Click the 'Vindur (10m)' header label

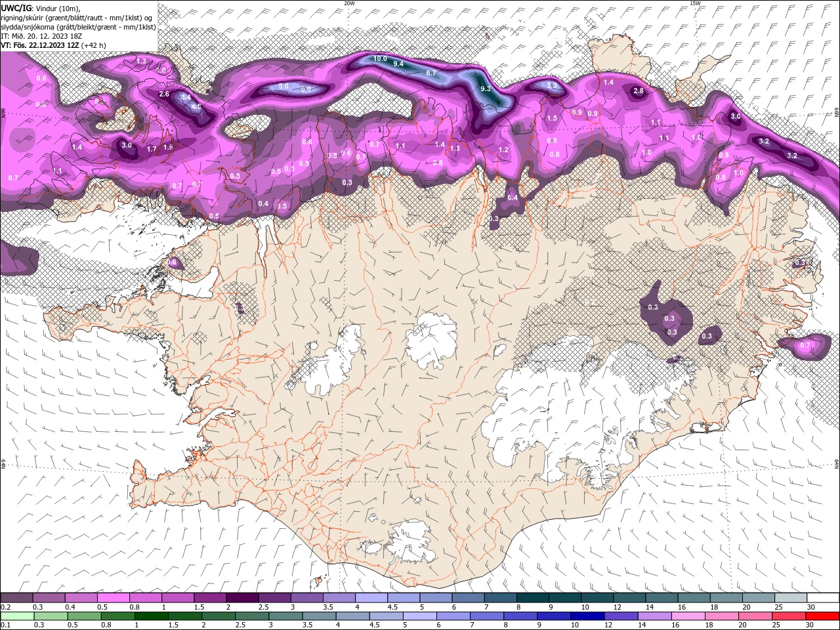pos(57,8)
